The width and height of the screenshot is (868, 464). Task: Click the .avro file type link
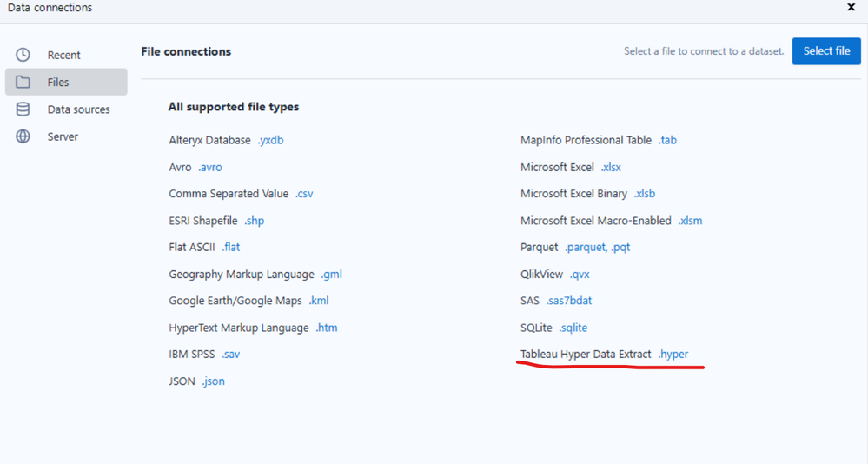click(209, 167)
